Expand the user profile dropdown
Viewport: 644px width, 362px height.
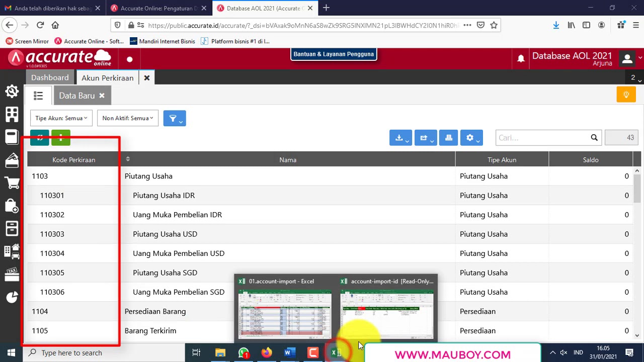point(630,59)
